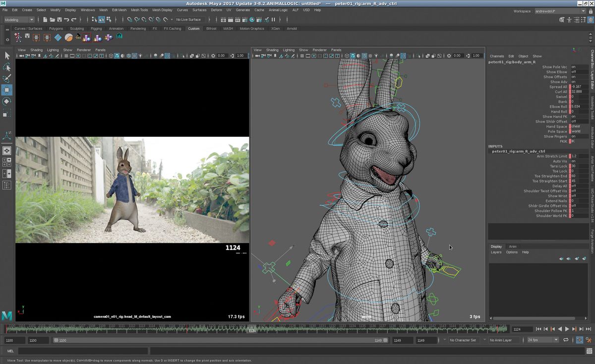The image size is (595, 364).
Task: Open animation preferences with the running-man icon
Action: pyautogui.click(x=589, y=340)
